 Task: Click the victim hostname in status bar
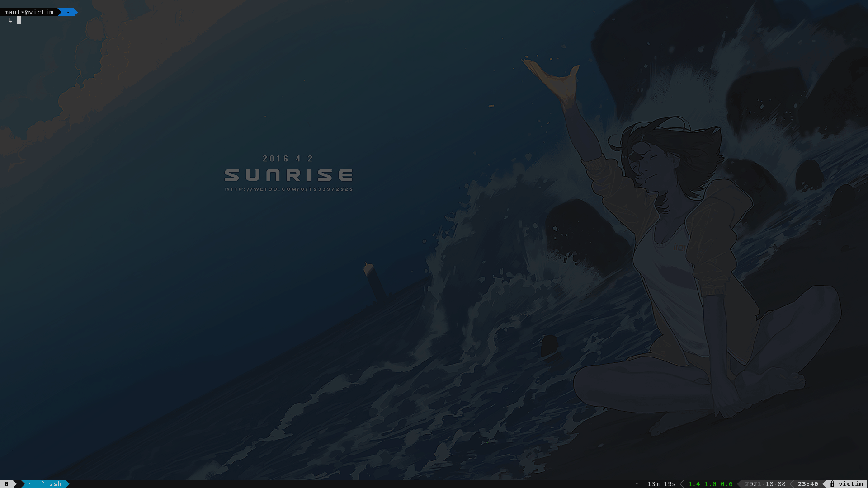[851, 484]
